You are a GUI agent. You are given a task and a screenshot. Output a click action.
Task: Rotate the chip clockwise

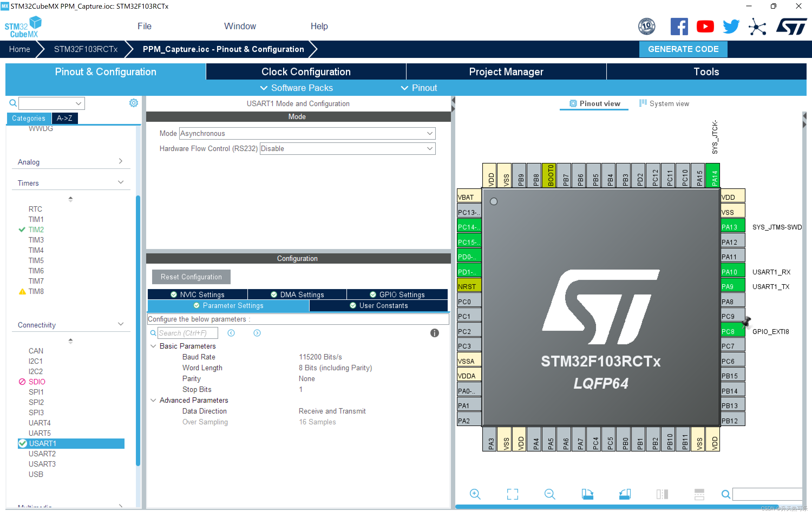tap(587, 494)
